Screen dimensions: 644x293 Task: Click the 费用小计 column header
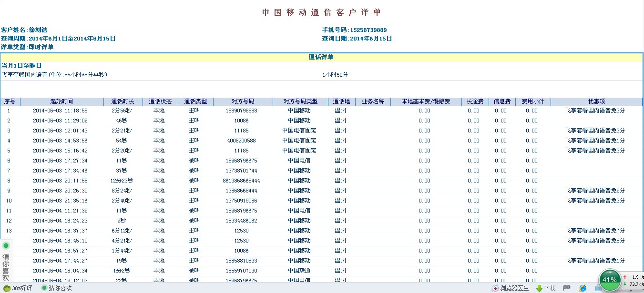pyautogui.click(x=533, y=101)
